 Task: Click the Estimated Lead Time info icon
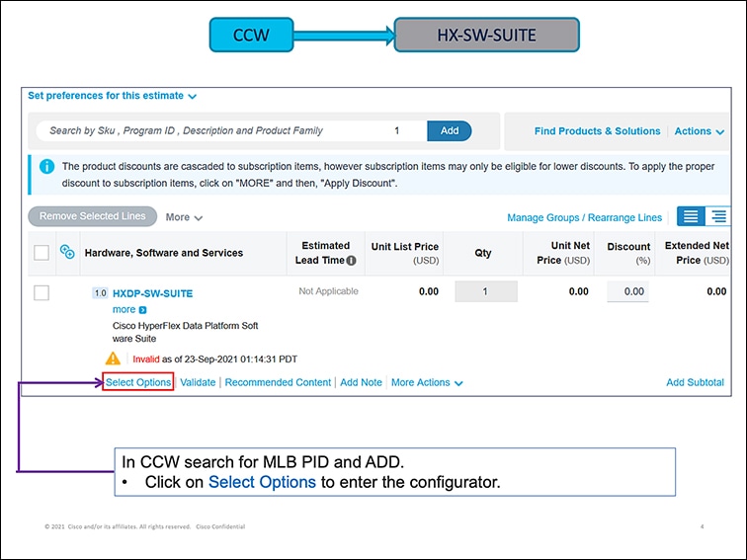pyautogui.click(x=351, y=261)
